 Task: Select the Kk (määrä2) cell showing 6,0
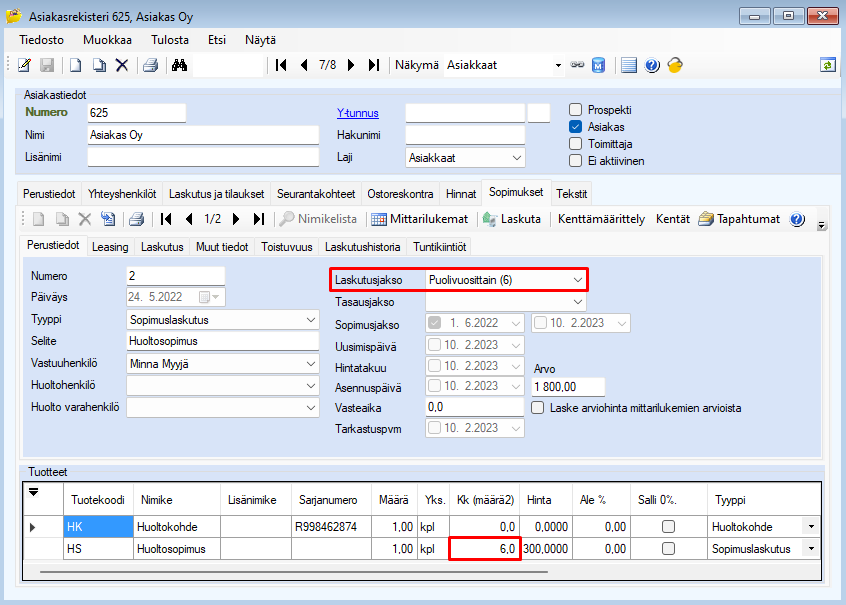click(485, 548)
